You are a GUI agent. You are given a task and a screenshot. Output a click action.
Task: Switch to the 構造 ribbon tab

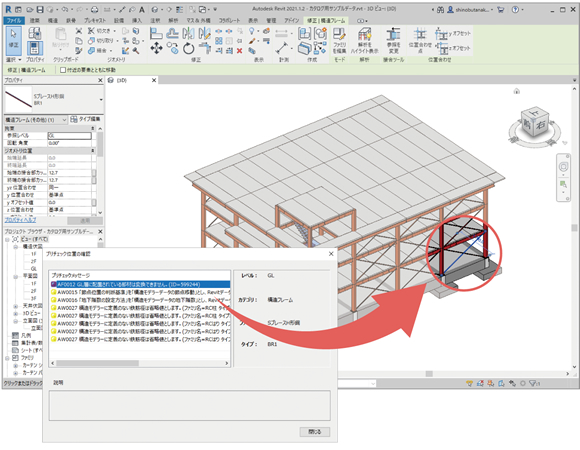coord(53,21)
